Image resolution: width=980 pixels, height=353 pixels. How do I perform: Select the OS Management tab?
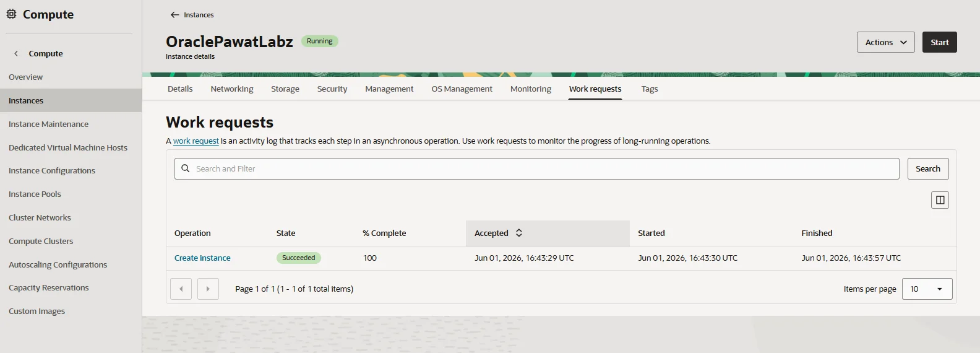click(x=462, y=89)
